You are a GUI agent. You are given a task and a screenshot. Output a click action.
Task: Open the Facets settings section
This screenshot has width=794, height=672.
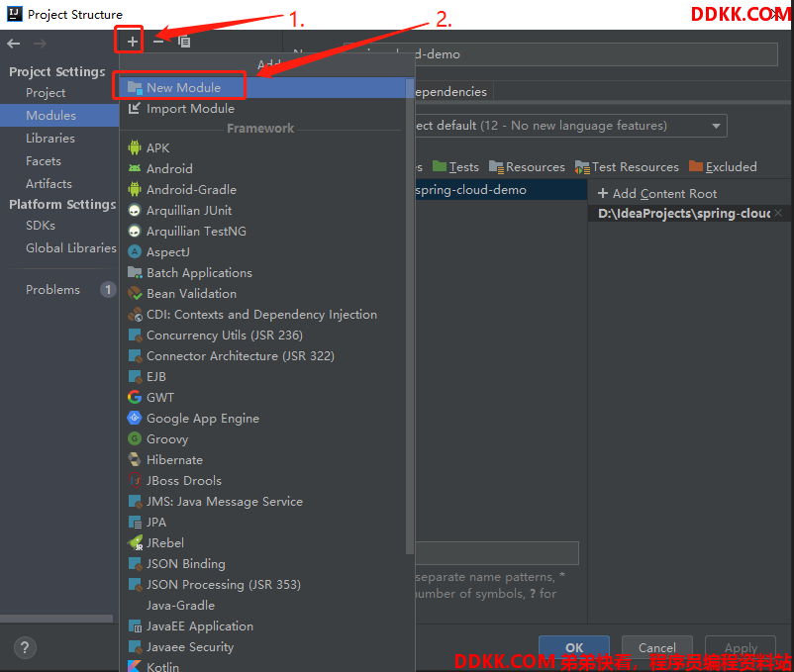[43, 161]
